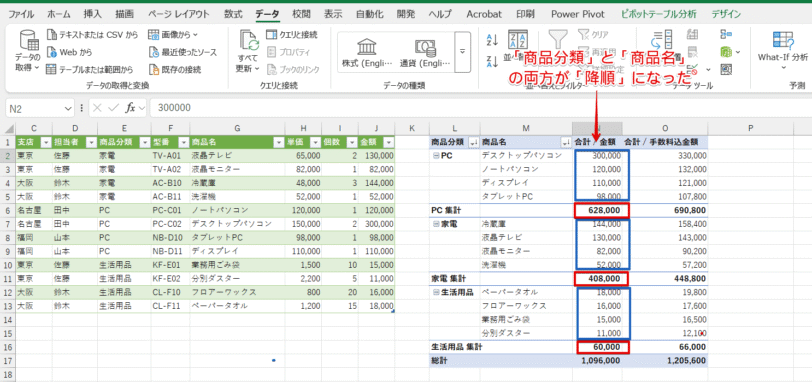Image resolution: width=812 pixels, height=382 pixels.
Task: Open the 型番 column filter dropdown
Action: (183, 142)
